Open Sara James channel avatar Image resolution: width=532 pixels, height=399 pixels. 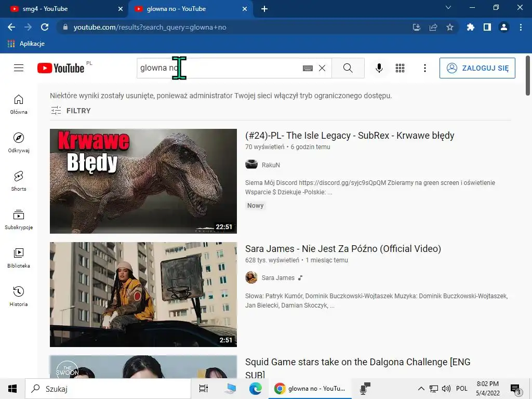point(251,277)
